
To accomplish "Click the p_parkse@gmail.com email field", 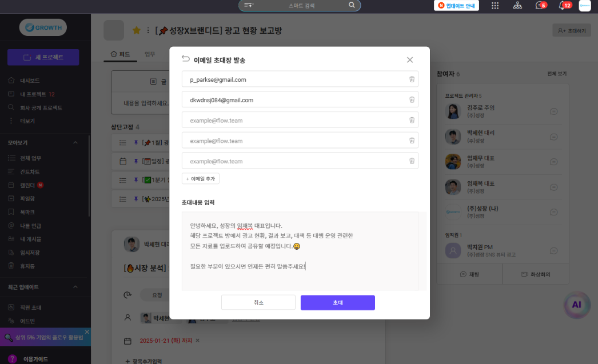I will (300, 79).
